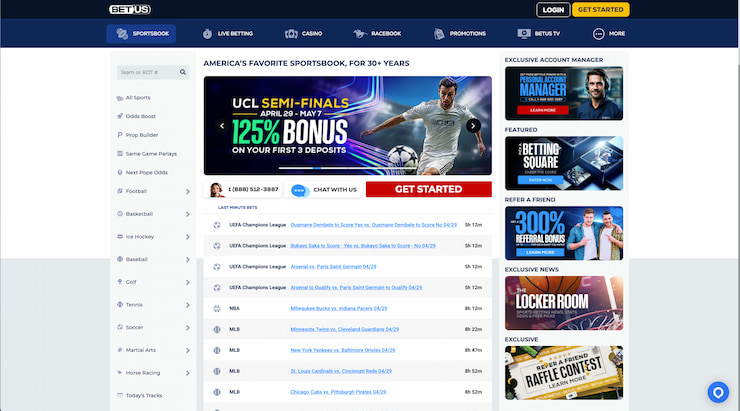Open Arsenal to Qualify bet link
The width and height of the screenshot is (740, 411).
(x=356, y=287)
